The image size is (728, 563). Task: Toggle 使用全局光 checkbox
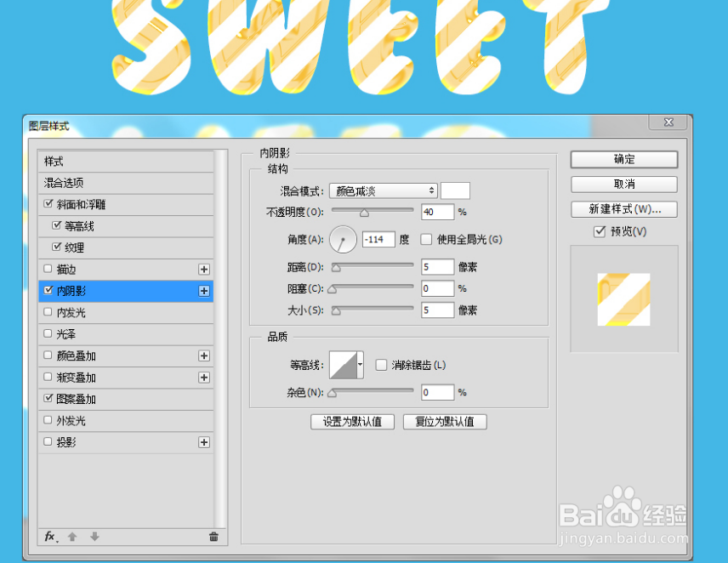point(426,239)
